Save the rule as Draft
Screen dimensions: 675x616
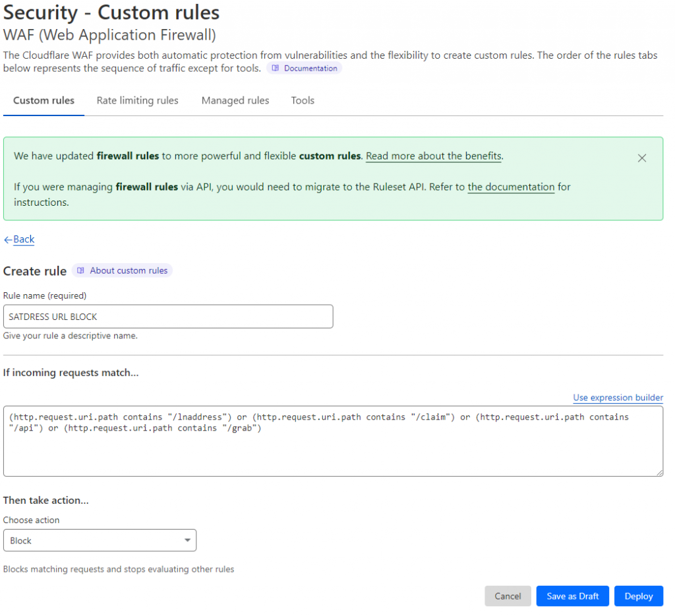573,596
